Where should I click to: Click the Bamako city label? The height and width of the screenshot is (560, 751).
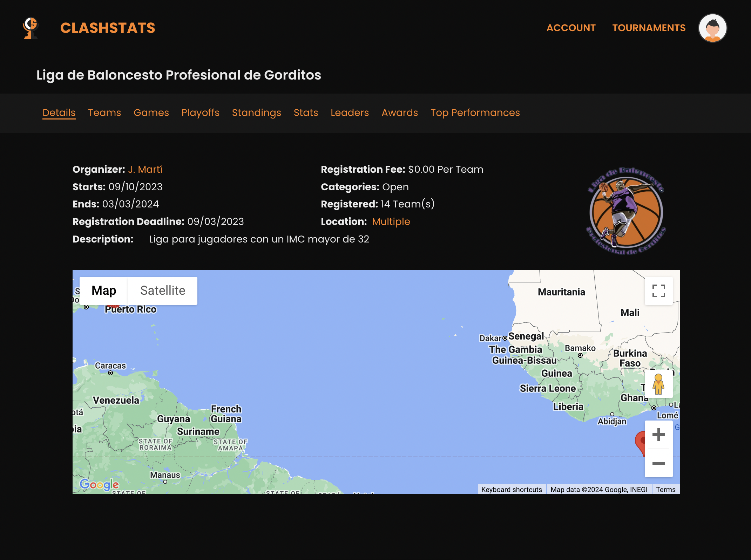(x=580, y=348)
